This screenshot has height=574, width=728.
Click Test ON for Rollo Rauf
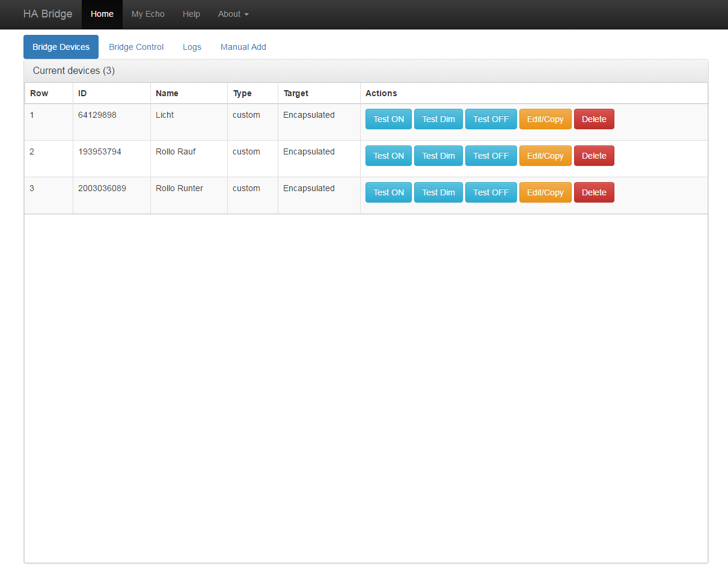pos(388,156)
